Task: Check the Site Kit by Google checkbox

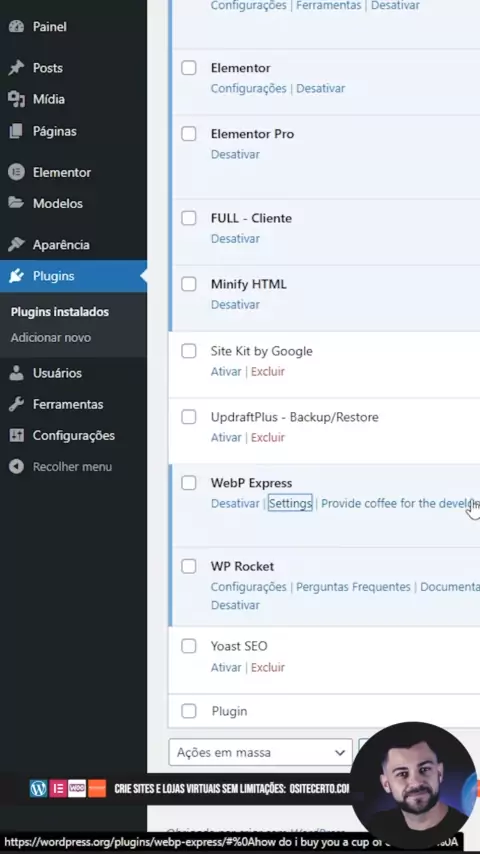Action: 189,351
